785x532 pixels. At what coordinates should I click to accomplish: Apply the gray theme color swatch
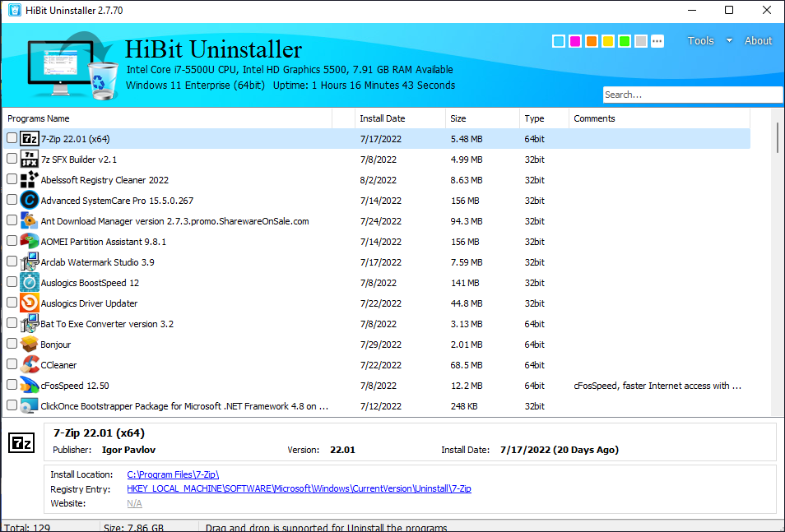[641, 41]
